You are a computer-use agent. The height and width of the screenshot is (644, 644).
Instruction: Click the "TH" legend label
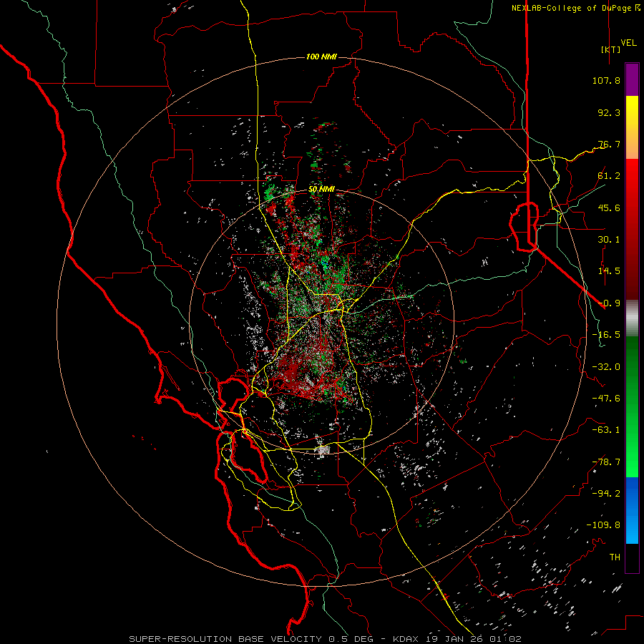click(x=615, y=557)
